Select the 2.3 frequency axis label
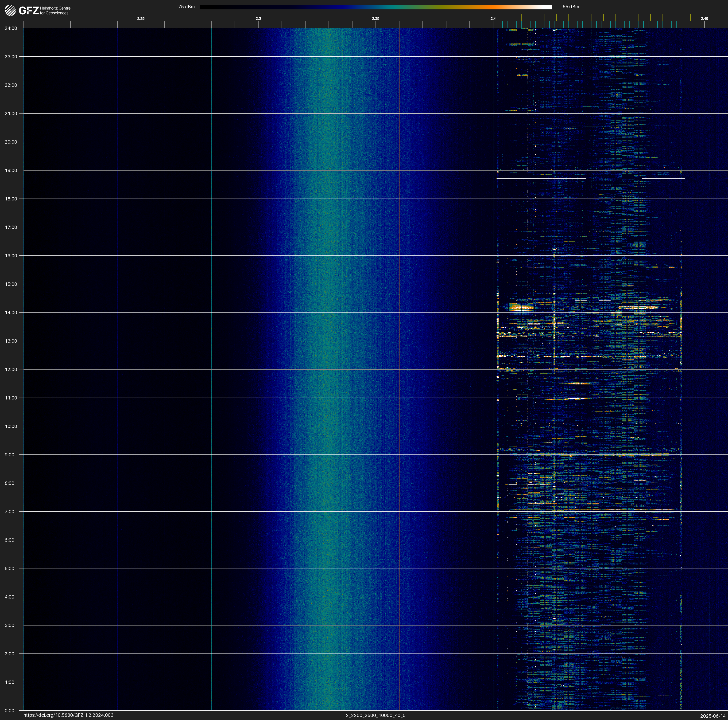This screenshot has width=728, height=720. point(258,19)
